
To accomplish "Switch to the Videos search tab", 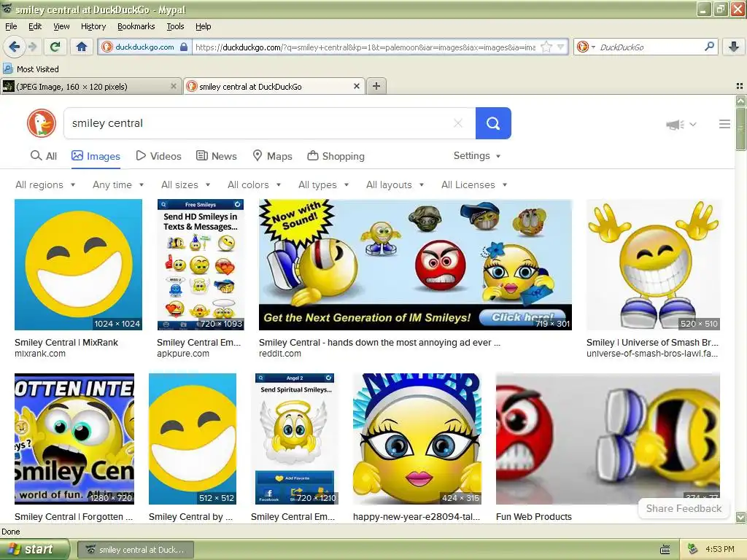I will point(158,156).
